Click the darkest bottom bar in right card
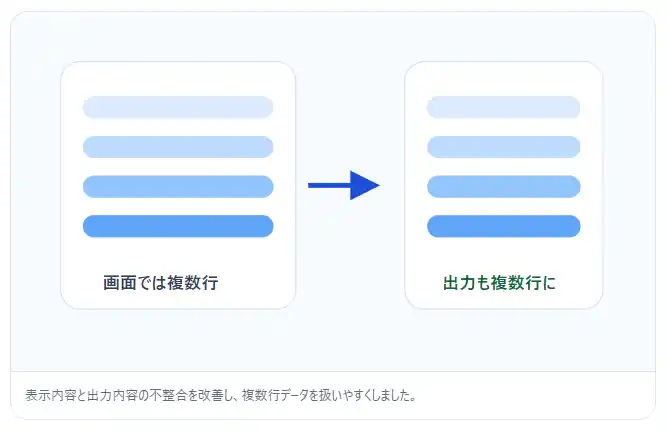The width and height of the screenshot is (668, 433). [503, 226]
